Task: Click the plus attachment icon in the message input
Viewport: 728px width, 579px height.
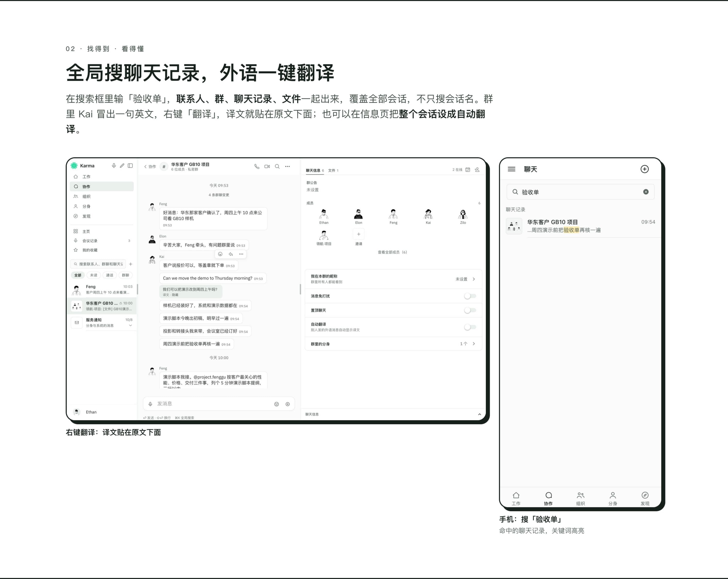Action: [x=288, y=404]
